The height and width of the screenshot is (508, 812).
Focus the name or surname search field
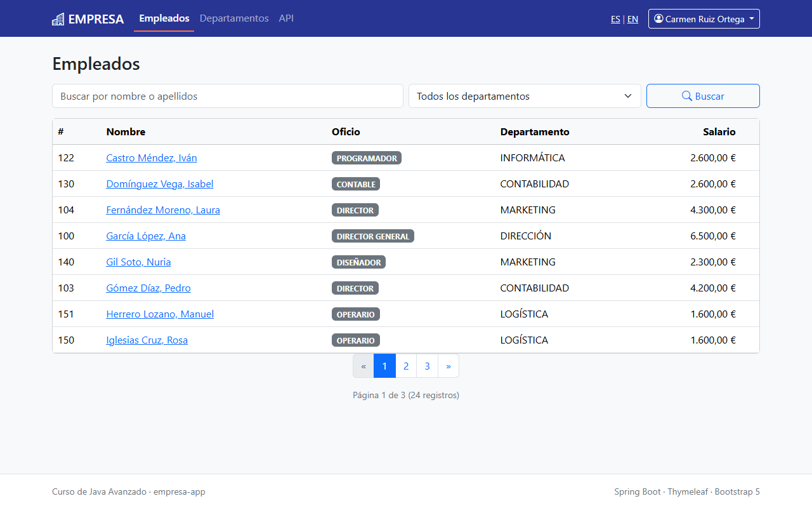(228, 96)
